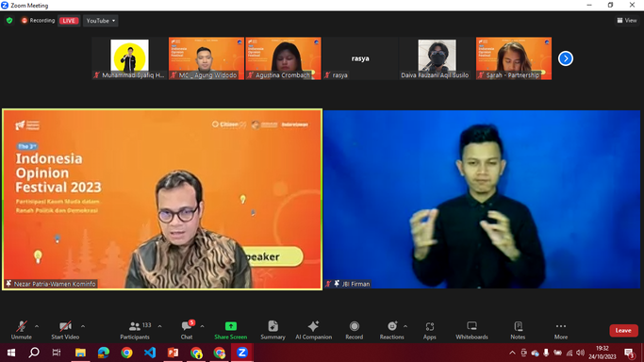
Task: Expand audio options arrow beside Unmute
Action: click(37, 326)
